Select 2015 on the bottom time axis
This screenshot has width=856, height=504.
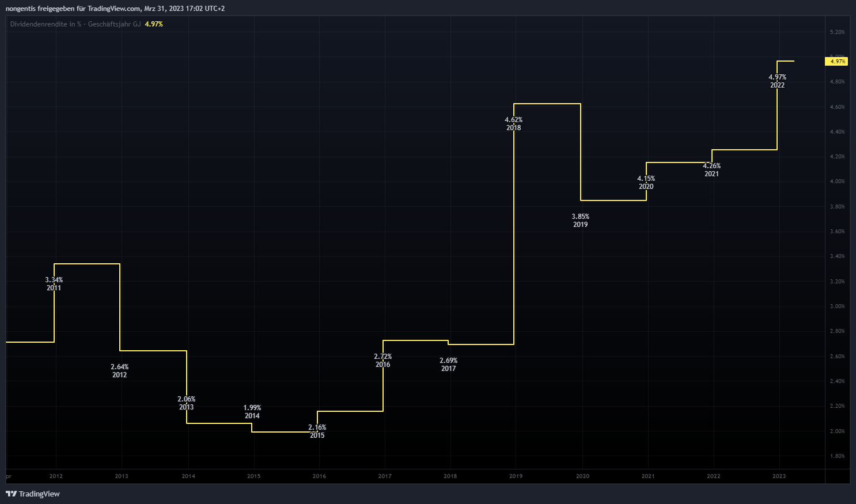pyautogui.click(x=253, y=476)
